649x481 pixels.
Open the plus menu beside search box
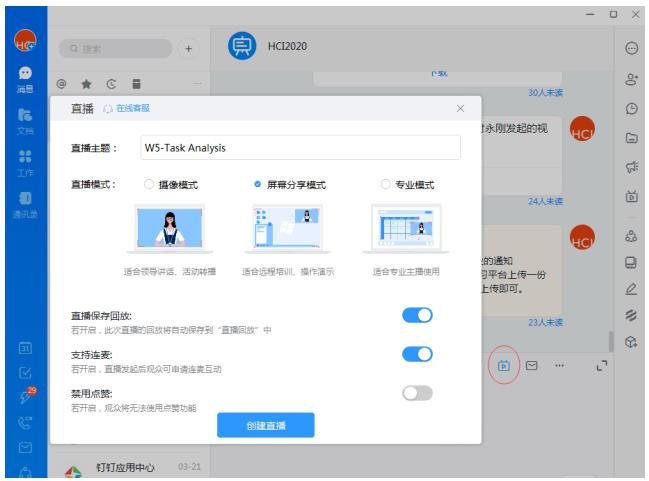pos(190,47)
